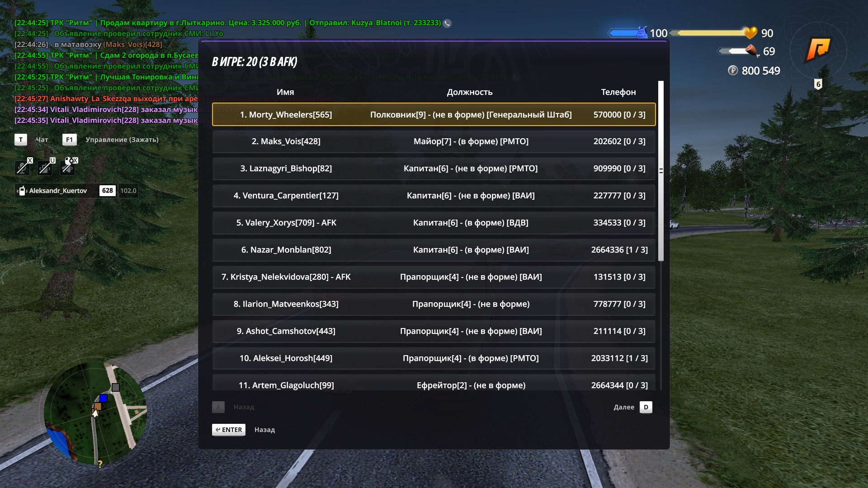Screen dimensions: 868x488
Task: Toggle the microphone icon marked U
Action: tap(45, 167)
